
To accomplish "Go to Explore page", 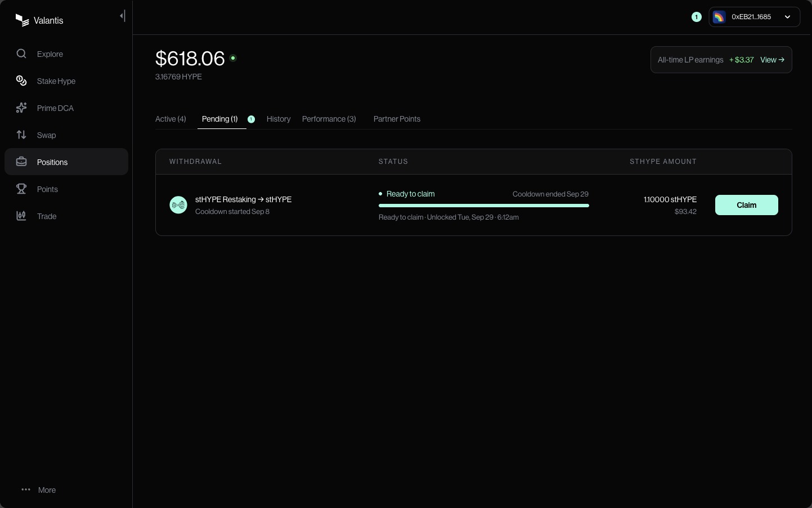I will click(x=50, y=54).
